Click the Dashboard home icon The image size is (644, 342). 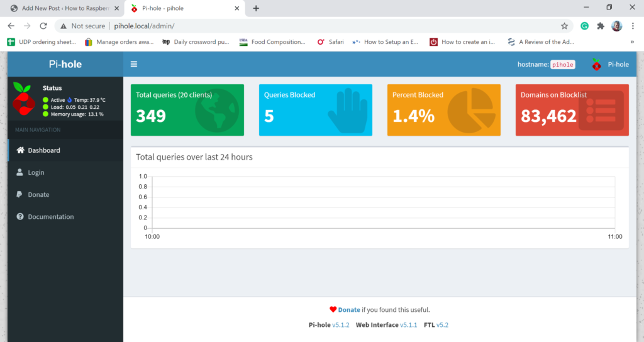tap(20, 150)
